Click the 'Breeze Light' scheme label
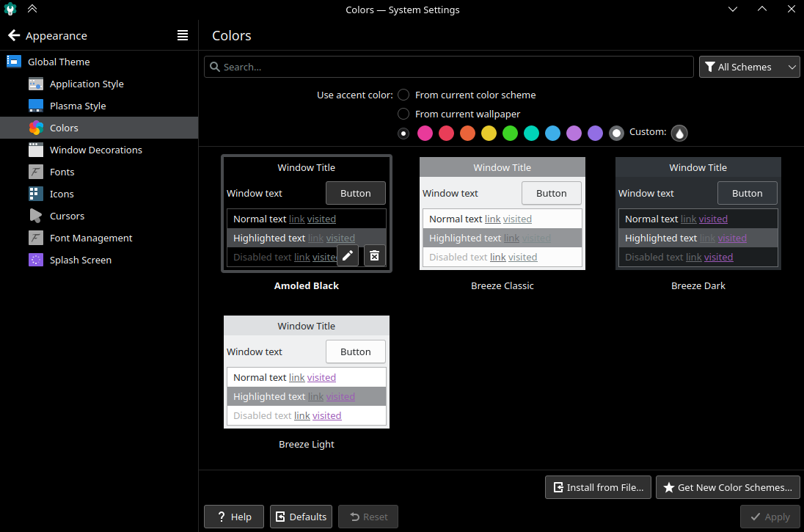The width and height of the screenshot is (804, 532). coord(307,444)
